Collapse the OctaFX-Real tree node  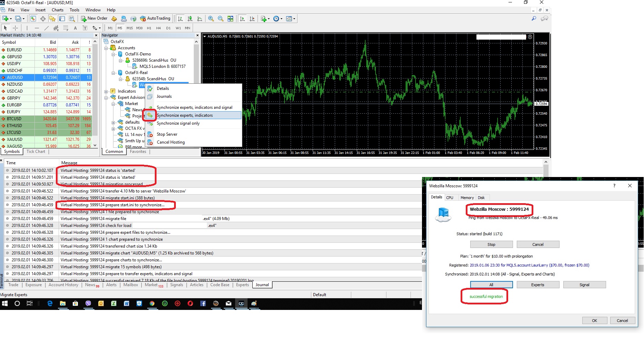113,73
